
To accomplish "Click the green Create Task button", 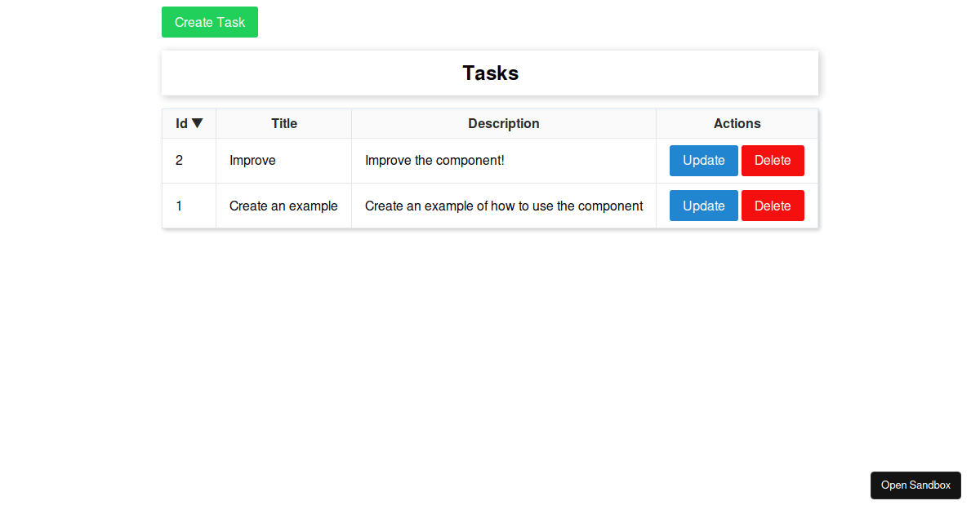I will click(209, 22).
